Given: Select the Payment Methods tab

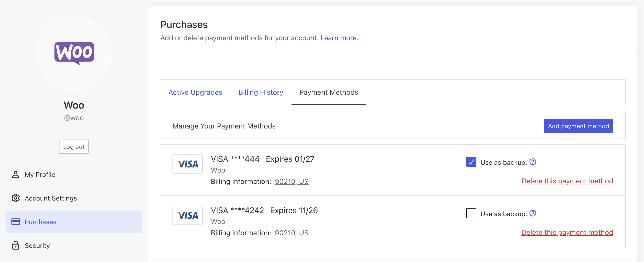Looking at the screenshot, I should pyautogui.click(x=329, y=92).
